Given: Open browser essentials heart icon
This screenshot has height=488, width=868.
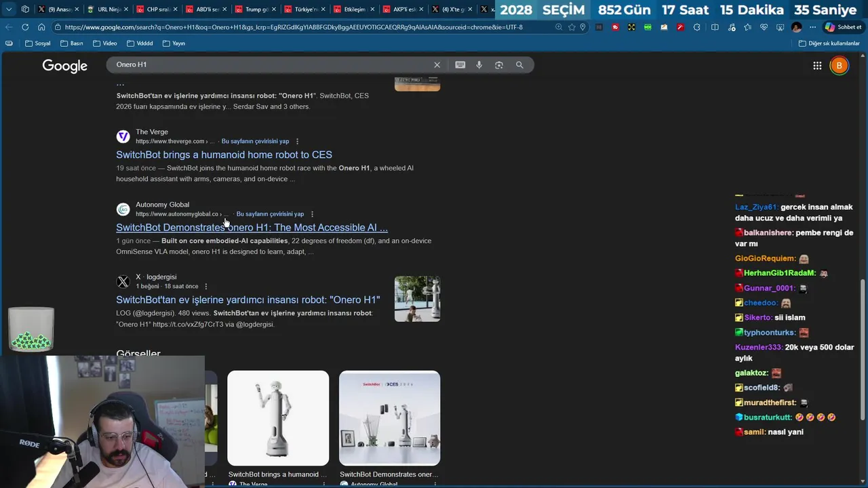Looking at the screenshot, I should 764,27.
